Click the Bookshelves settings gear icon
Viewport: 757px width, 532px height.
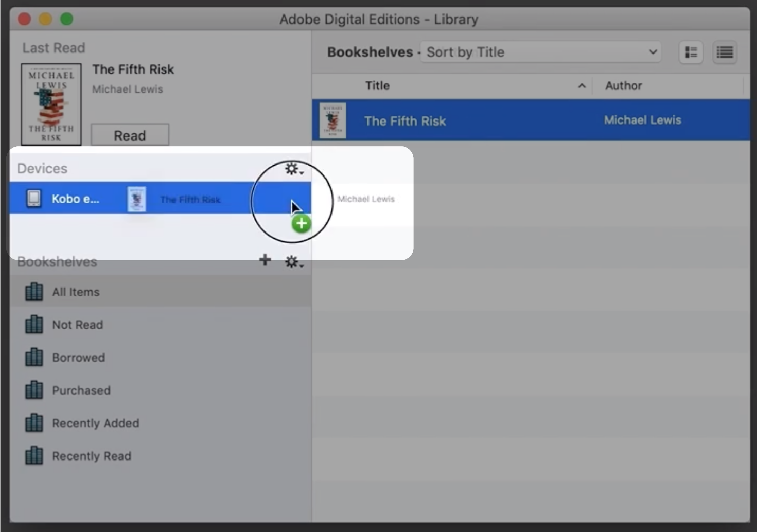point(293,261)
